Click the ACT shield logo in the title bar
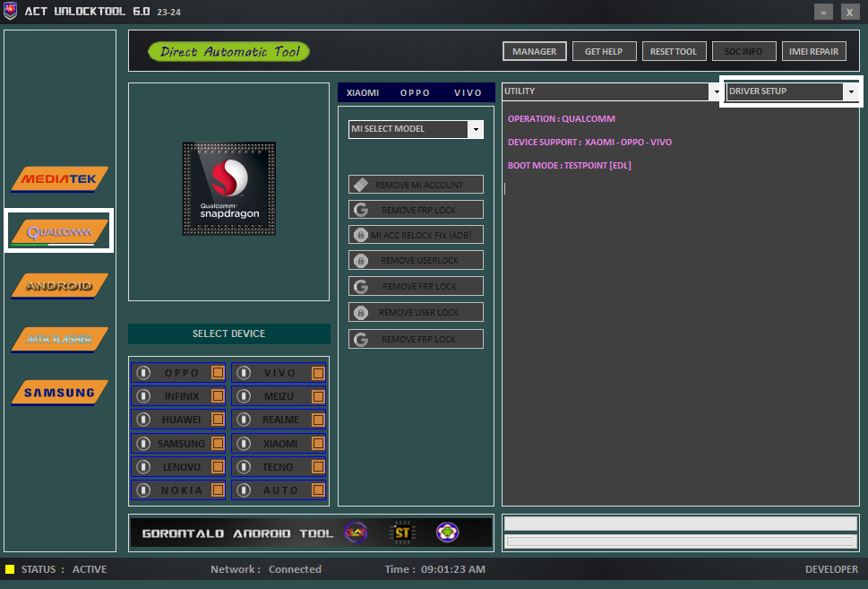868x589 pixels. 10,11
